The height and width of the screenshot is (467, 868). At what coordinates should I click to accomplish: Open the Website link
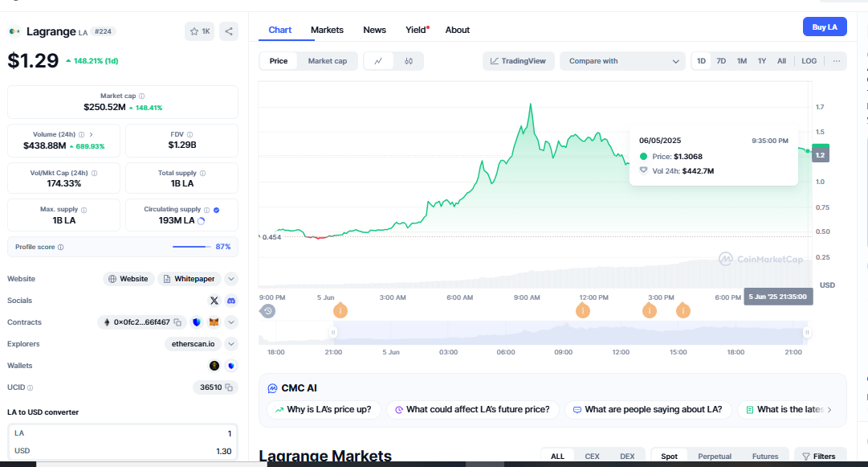128,279
